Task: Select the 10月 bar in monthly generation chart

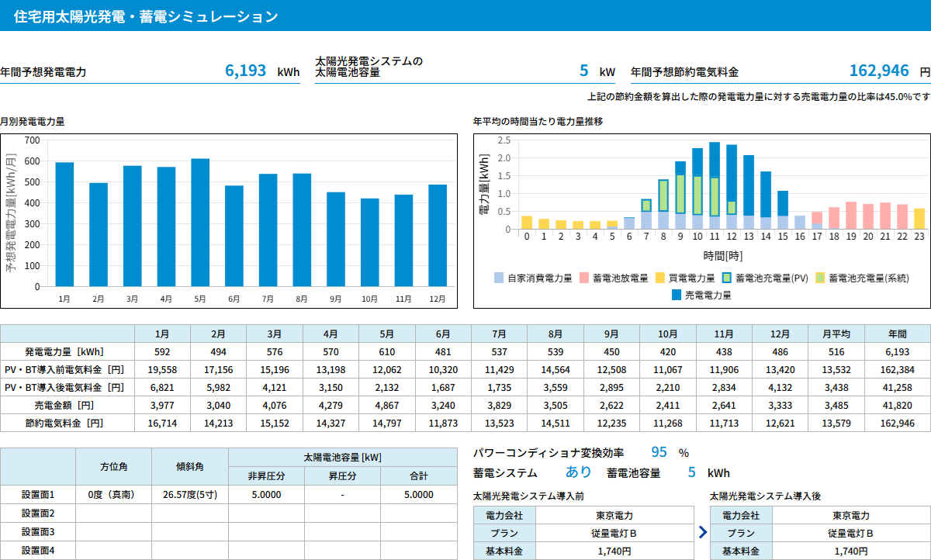Action: (369, 242)
